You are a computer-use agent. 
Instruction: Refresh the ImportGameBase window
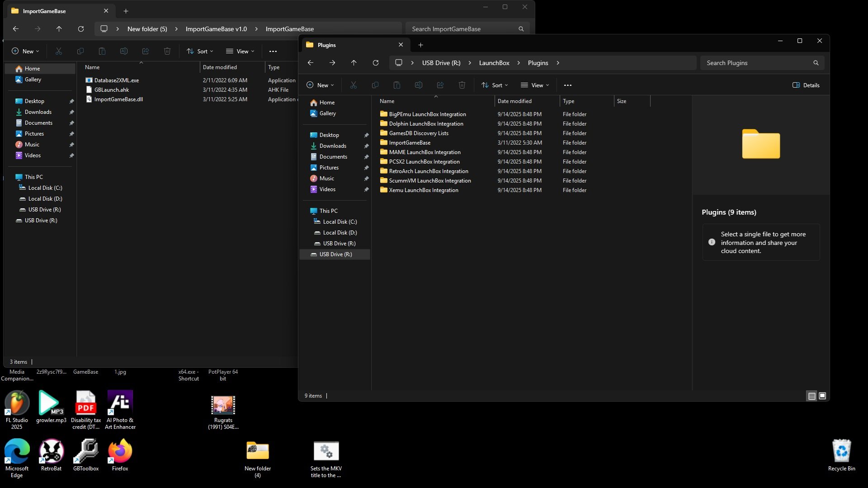pos(81,29)
